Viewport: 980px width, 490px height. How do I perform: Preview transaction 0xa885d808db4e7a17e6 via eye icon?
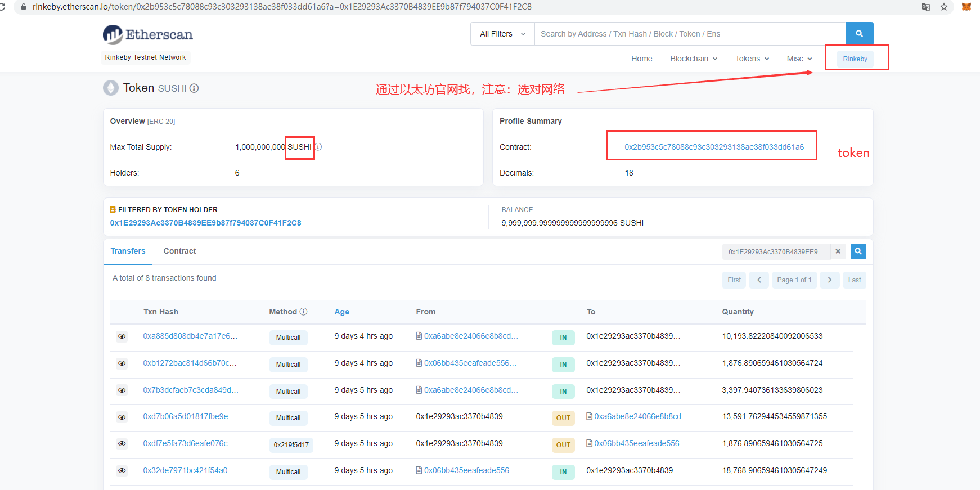click(x=122, y=336)
